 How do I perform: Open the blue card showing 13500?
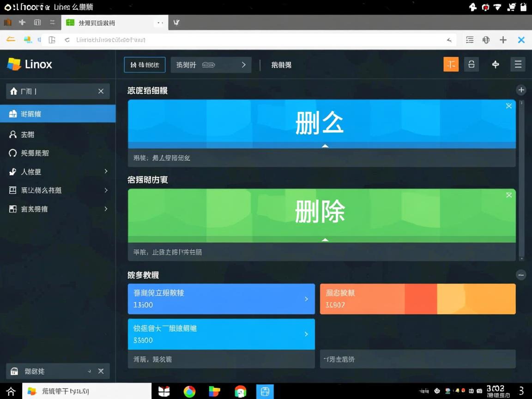click(x=221, y=298)
